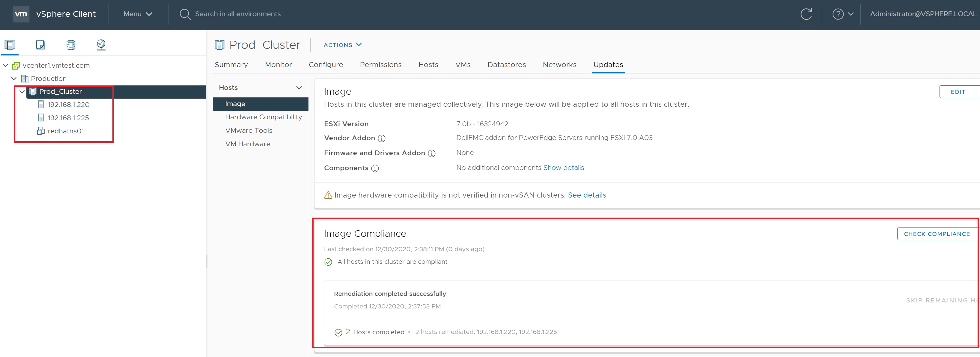This screenshot has width=980, height=357.
Task: Click the Search in all environments field
Action: click(238, 14)
